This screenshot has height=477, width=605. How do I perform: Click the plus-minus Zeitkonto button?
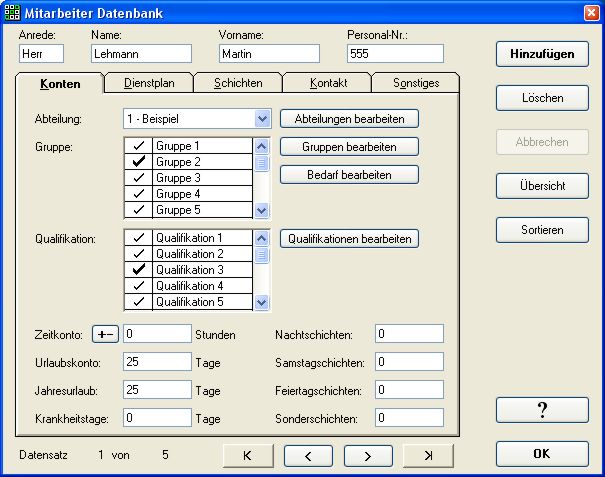[105, 334]
